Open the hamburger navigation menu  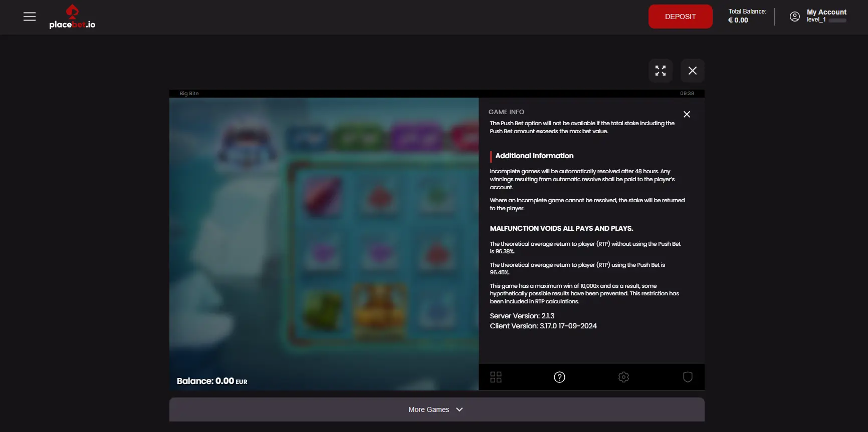point(30,17)
